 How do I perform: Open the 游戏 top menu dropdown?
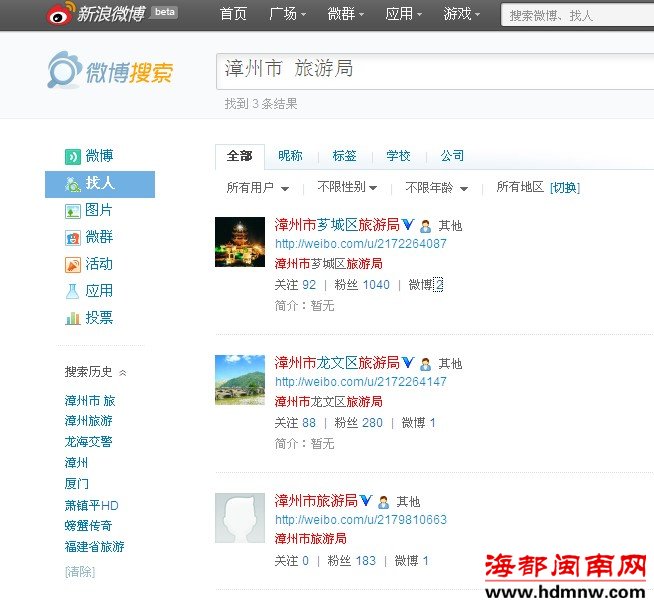coord(461,14)
